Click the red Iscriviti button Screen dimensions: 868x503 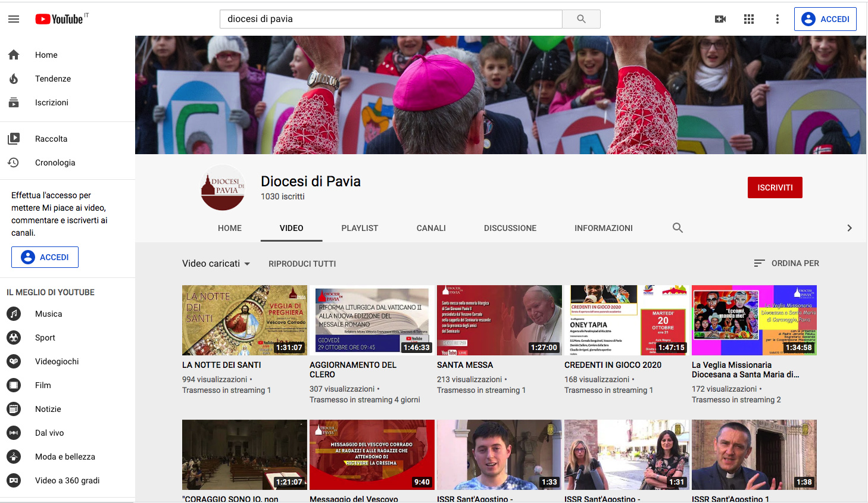775,188
